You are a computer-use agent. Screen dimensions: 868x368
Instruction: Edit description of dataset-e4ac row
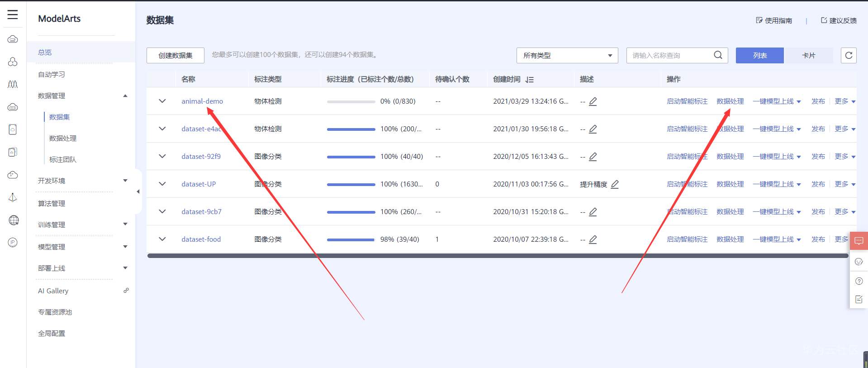coord(593,129)
